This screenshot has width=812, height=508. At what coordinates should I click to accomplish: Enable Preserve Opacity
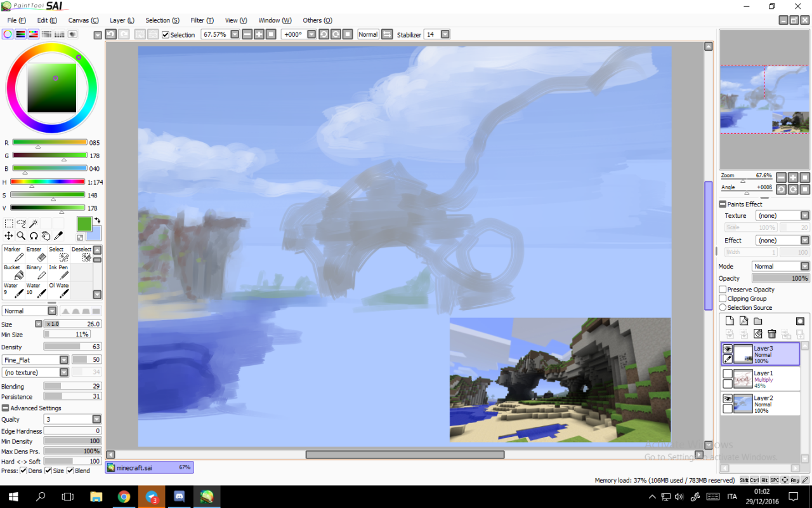coord(723,290)
